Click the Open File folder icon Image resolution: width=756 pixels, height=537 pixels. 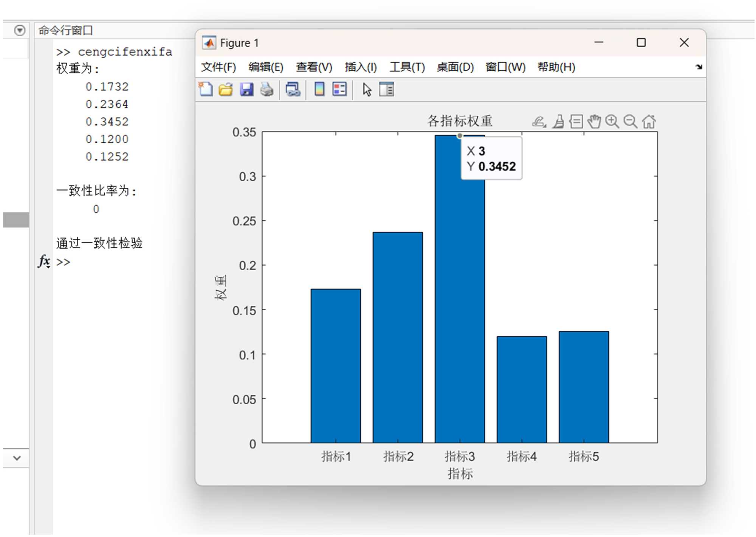tap(226, 90)
